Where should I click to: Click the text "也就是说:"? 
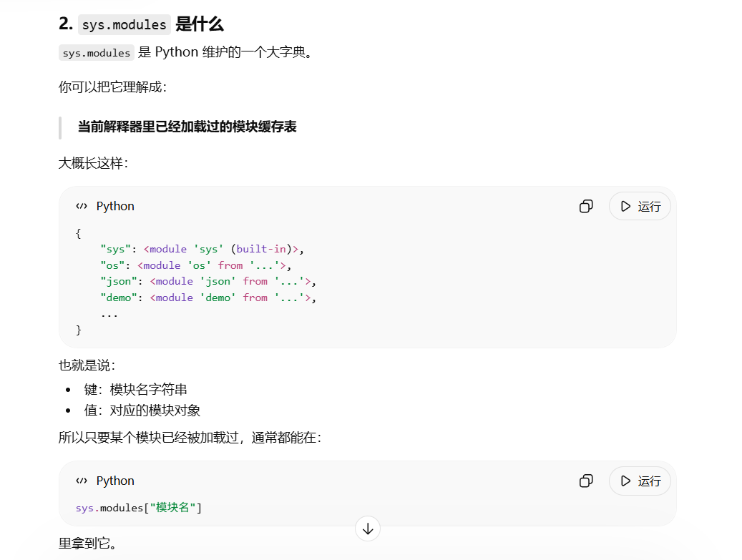87,365
